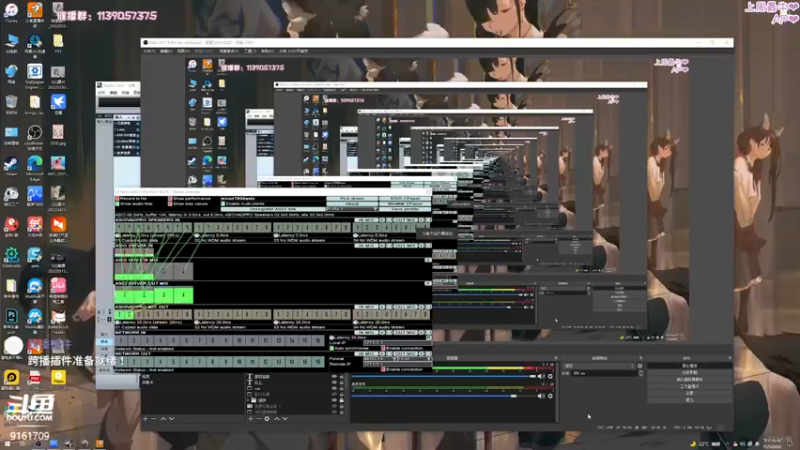800x450 pixels.
Task: Toggle eye visibility of first OBS source row
Action: click(334, 377)
